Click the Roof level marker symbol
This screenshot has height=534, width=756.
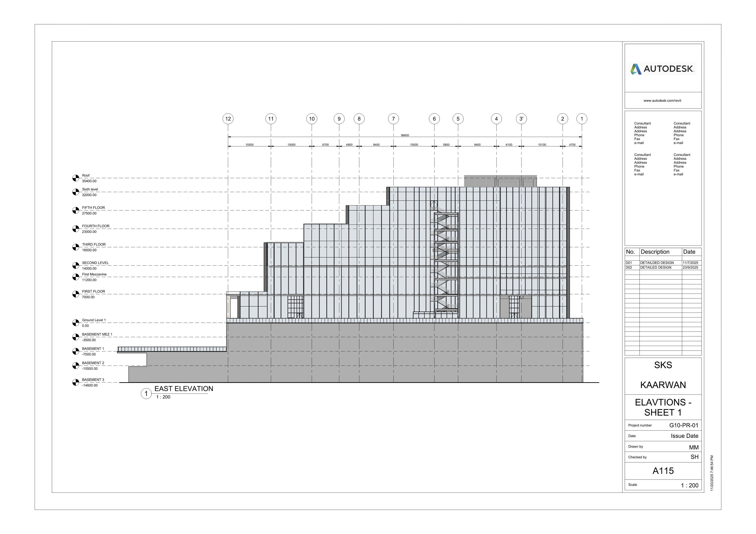tap(76, 178)
